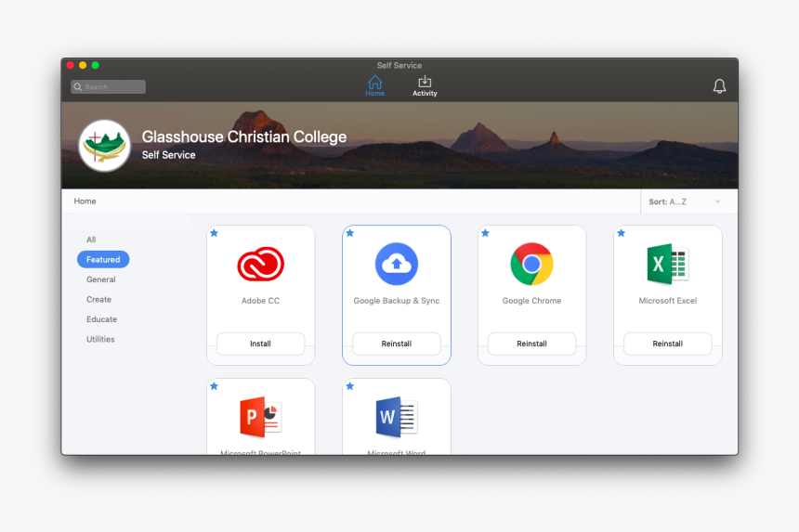Click the Self Service banner subtitle
799x532 pixels.
(169, 155)
